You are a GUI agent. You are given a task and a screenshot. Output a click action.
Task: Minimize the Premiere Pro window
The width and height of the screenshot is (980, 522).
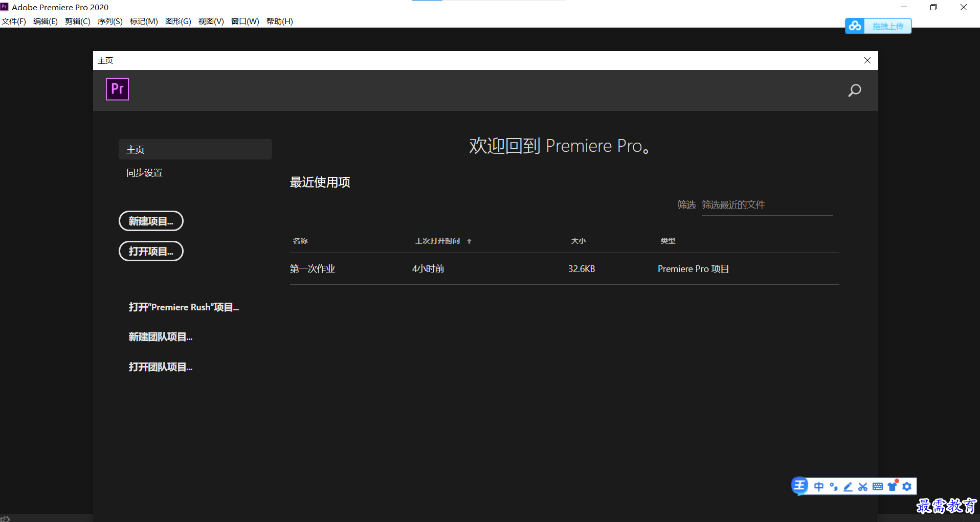pos(904,7)
